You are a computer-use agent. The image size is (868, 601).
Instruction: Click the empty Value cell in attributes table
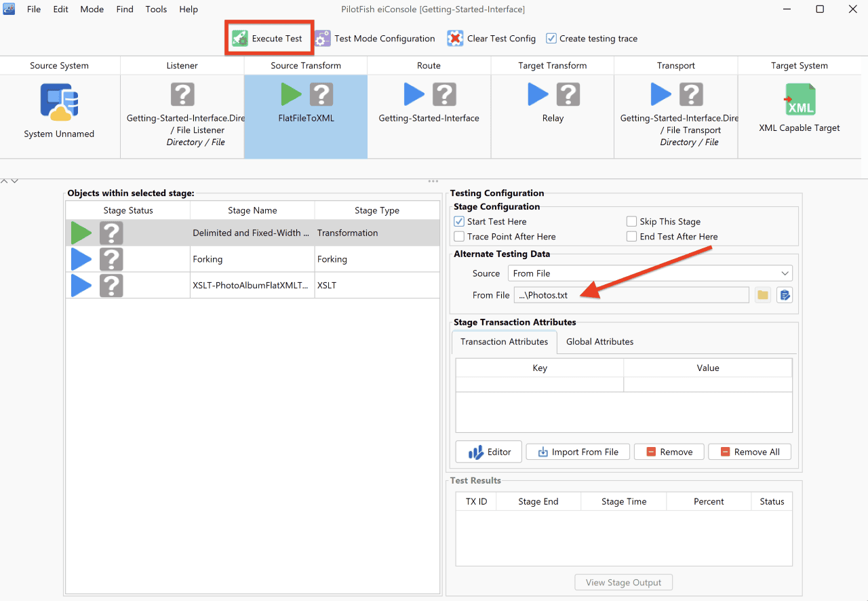coord(708,384)
